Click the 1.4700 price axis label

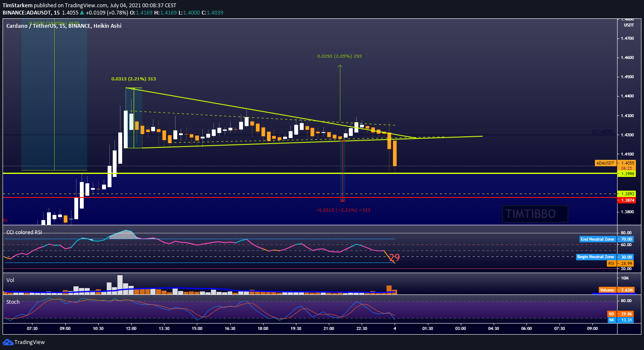click(627, 38)
